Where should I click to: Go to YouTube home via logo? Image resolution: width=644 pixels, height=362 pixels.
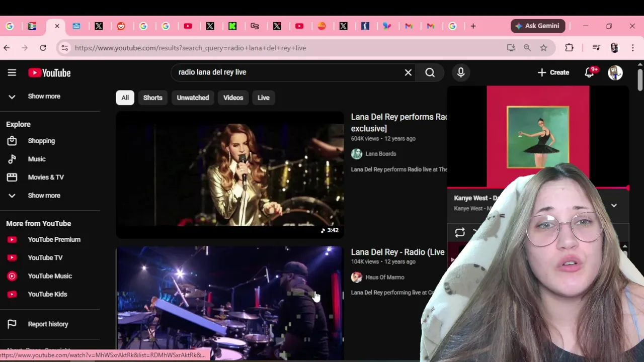click(x=49, y=73)
